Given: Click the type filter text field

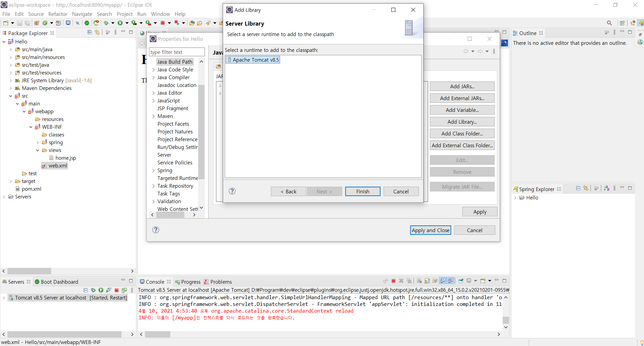Looking at the screenshot, I should click(x=177, y=52).
